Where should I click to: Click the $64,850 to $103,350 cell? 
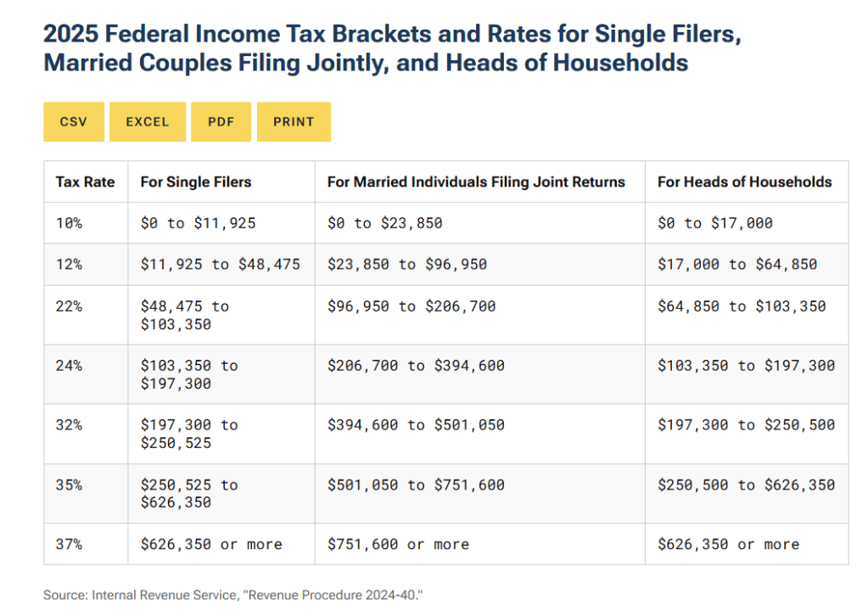coord(742,306)
